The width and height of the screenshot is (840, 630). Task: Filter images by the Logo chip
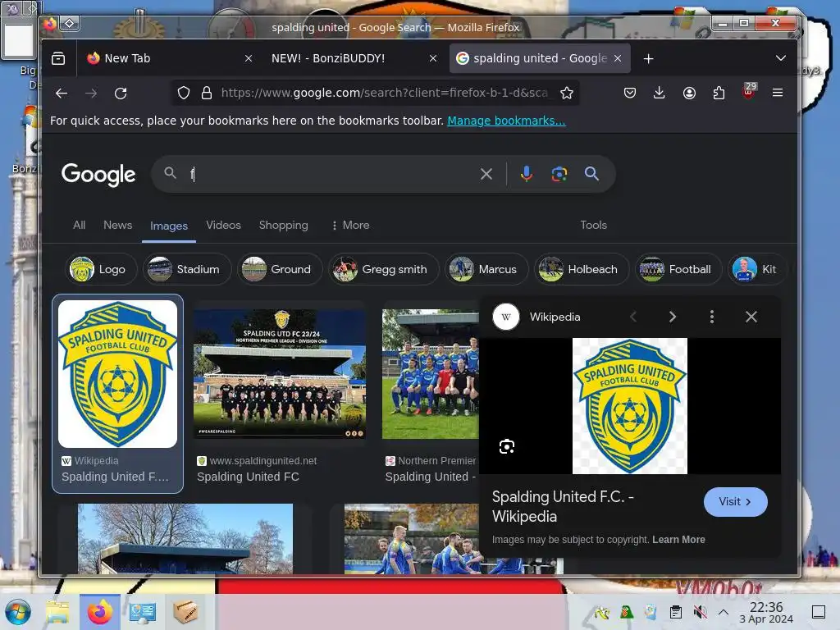(x=101, y=269)
